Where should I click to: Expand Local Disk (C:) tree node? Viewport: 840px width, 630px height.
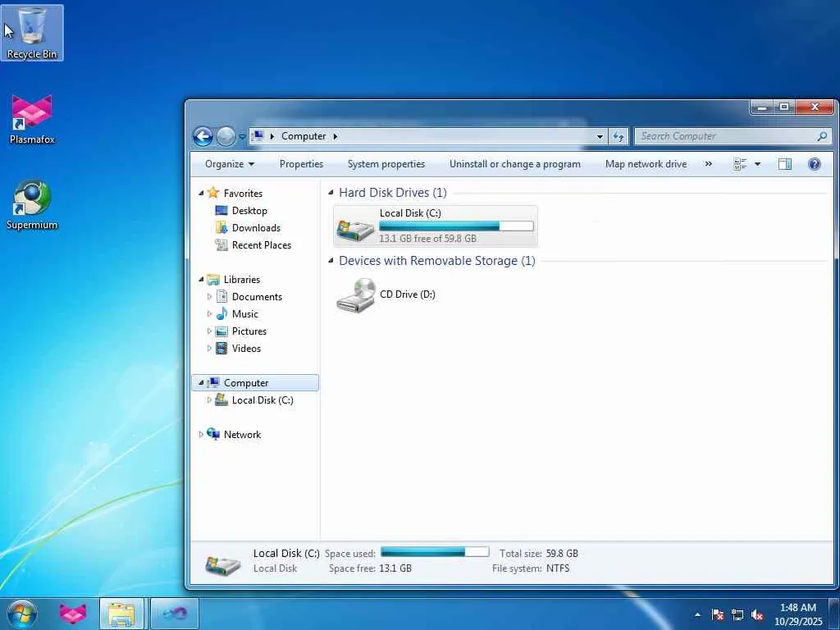point(209,400)
